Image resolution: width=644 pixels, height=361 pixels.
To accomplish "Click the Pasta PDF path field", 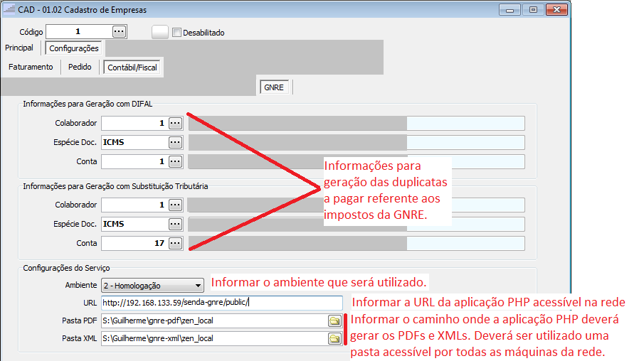I will (214, 320).
